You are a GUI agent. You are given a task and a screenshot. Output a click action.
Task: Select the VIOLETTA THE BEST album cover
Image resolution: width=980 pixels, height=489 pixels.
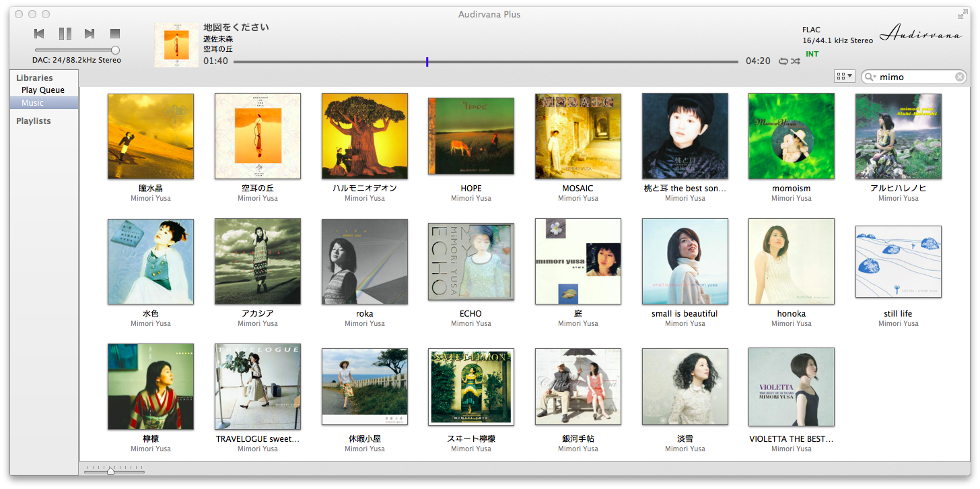[x=792, y=387]
